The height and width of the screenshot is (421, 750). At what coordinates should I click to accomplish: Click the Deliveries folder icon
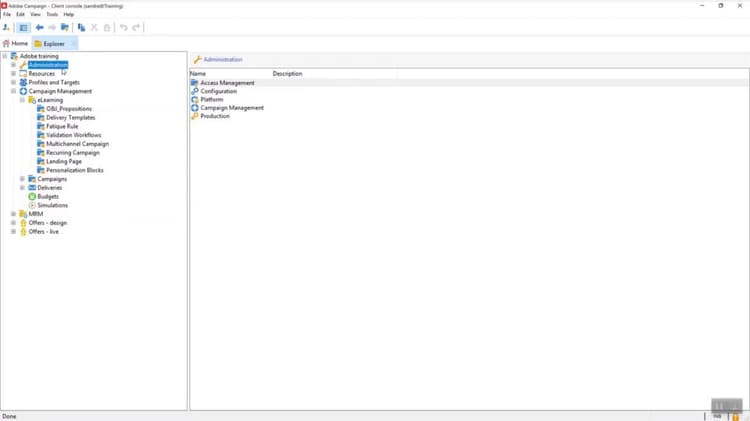click(x=32, y=188)
